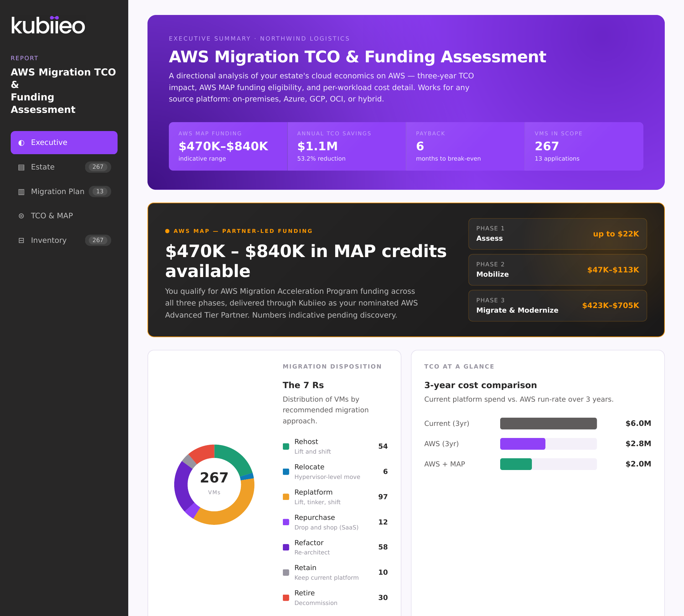Image resolution: width=684 pixels, height=616 pixels.
Task: Click the green AWS + MAP cost bar
Action: click(516, 464)
